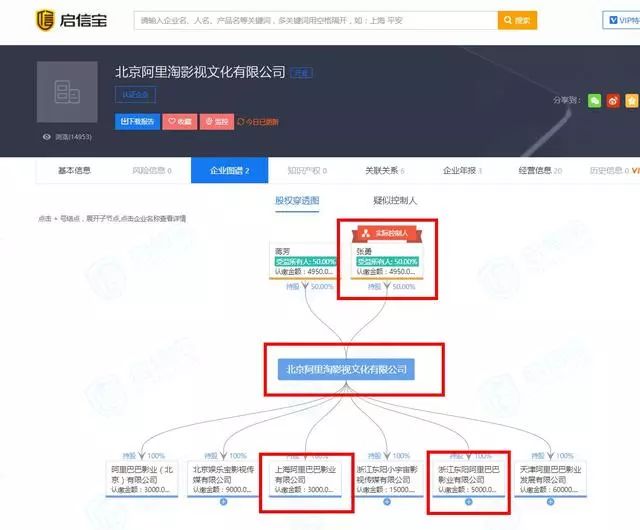Expand plus under 浙江东阳小宇宙影视传媒有限公司

click(387, 501)
